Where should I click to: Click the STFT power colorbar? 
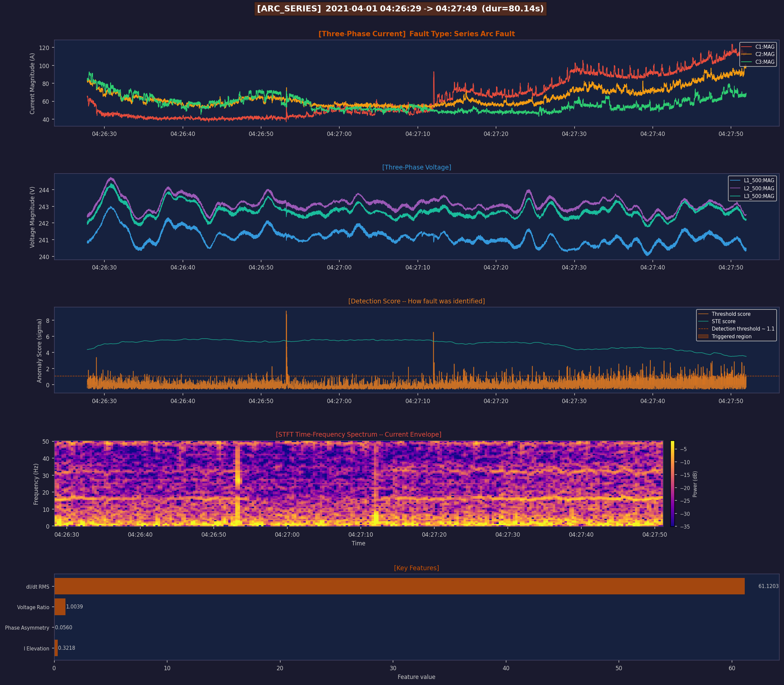(x=672, y=484)
